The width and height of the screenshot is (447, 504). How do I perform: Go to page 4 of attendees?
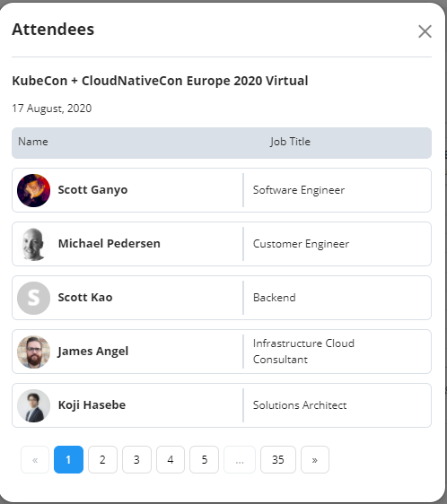pyautogui.click(x=171, y=460)
